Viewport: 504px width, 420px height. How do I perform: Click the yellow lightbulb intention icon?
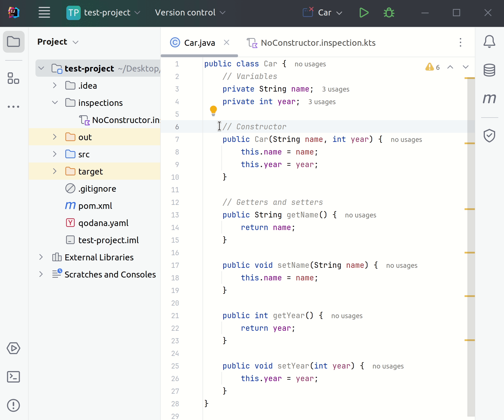tap(213, 110)
